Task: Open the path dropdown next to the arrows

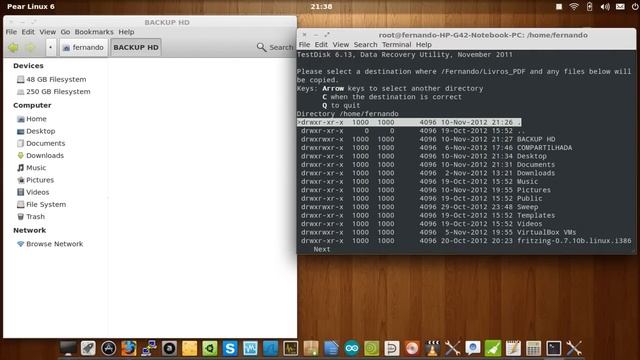Action: [x=50, y=48]
